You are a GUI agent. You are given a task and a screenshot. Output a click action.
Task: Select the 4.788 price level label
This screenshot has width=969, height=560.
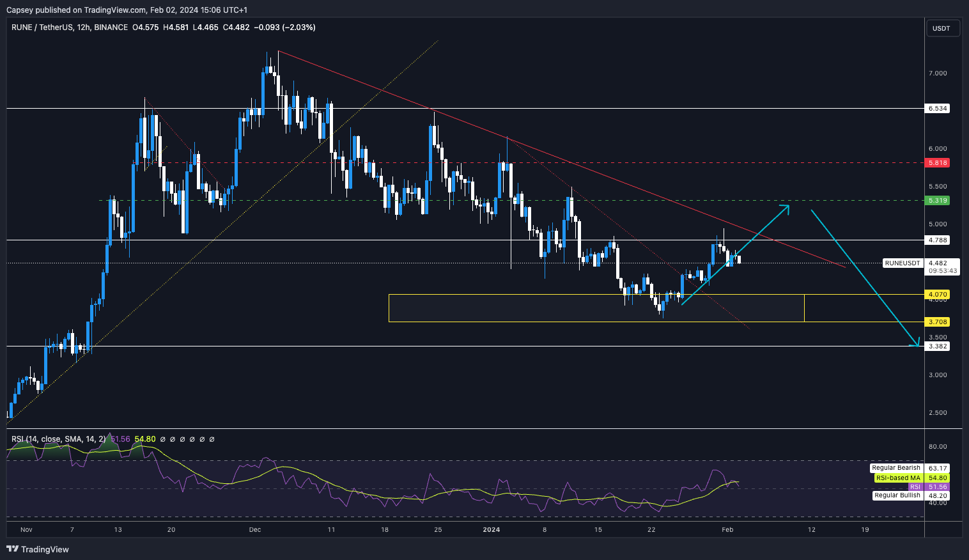coord(938,240)
